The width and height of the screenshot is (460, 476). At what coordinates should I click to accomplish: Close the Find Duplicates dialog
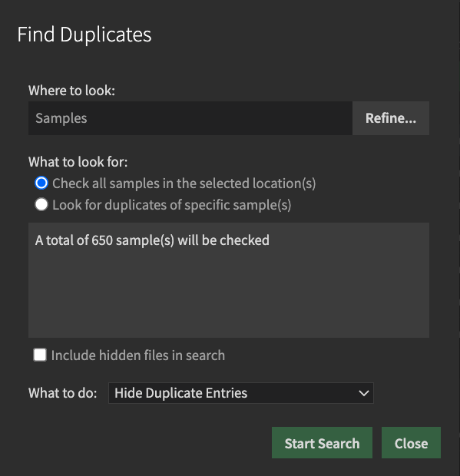click(411, 443)
